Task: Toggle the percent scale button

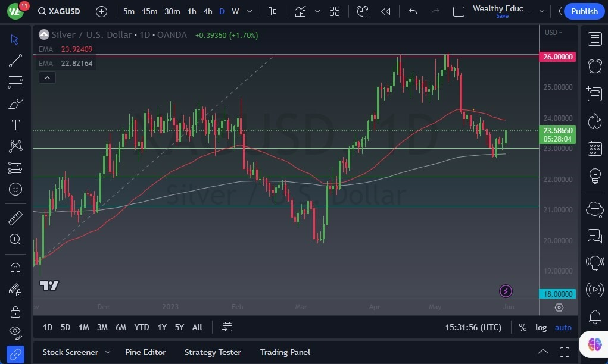Action: click(522, 327)
